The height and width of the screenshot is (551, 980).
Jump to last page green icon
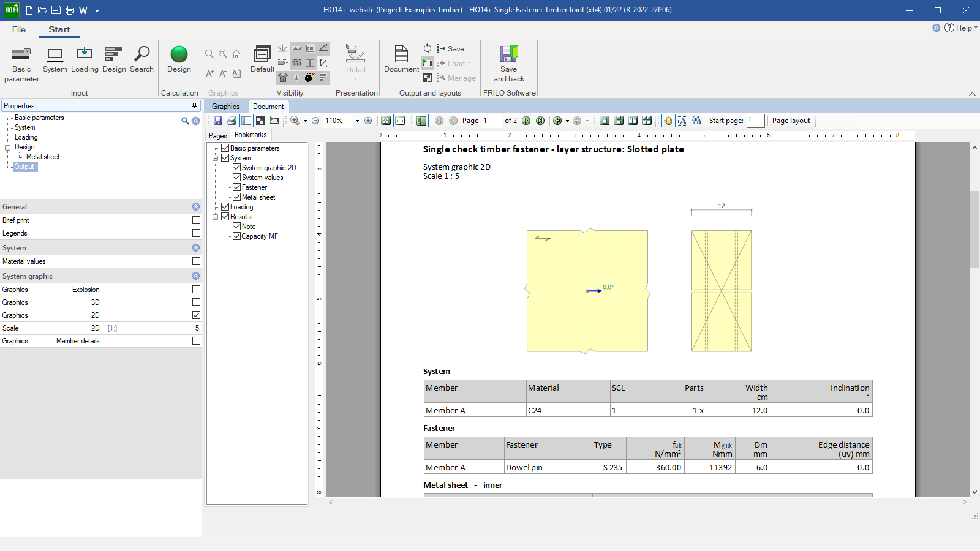(x=540, y=121)
